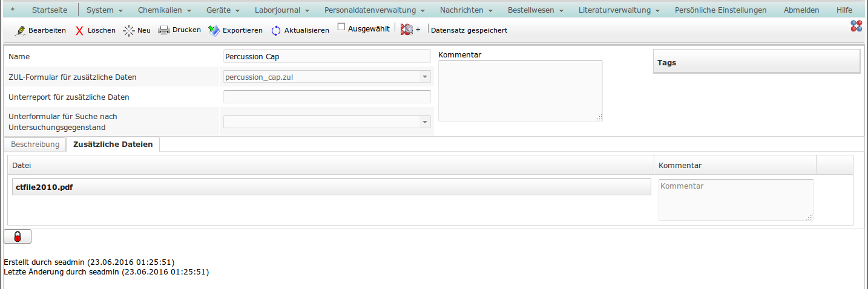868x289 pixels.
Task: Click the Aktualisieren refresh arrows icon
Action: (276, 31)
